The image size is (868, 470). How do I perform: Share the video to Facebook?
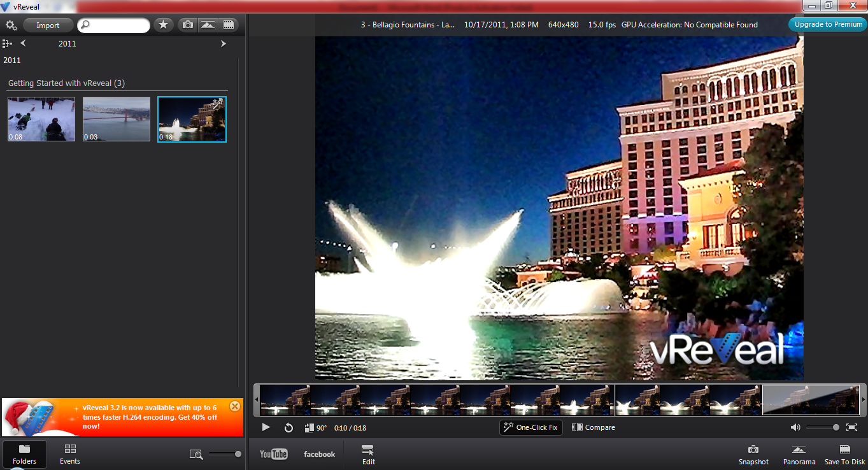point(319,454)
